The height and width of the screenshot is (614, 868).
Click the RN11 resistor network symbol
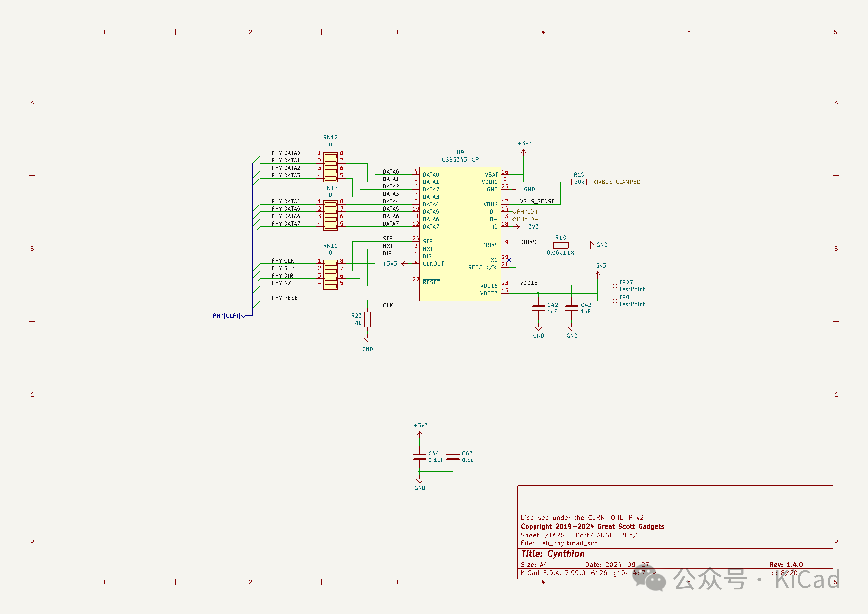pyautogui.click(x=330, y=275)
